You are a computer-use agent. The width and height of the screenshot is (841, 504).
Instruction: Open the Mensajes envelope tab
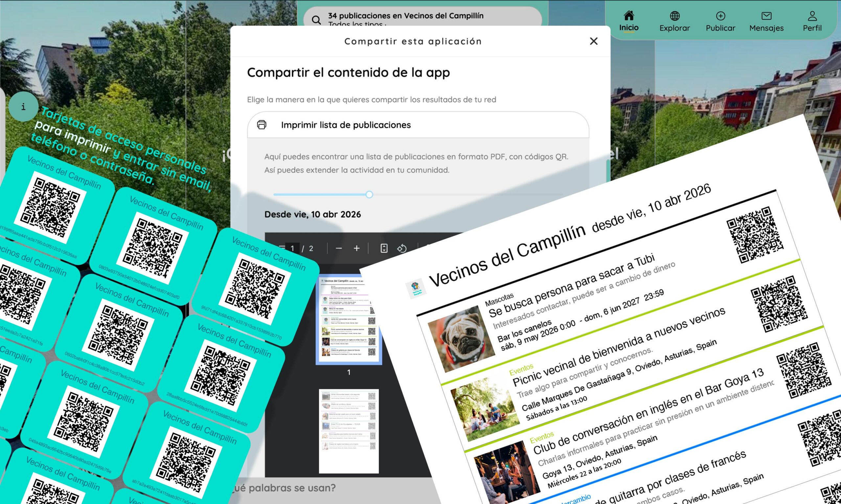[x=766, y=21]
